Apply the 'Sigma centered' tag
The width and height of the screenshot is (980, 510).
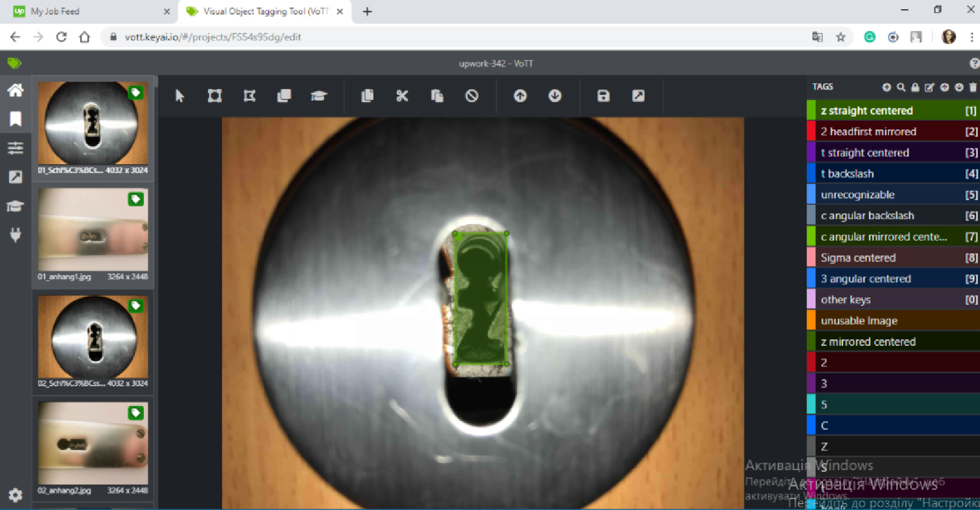click(858, 258)
